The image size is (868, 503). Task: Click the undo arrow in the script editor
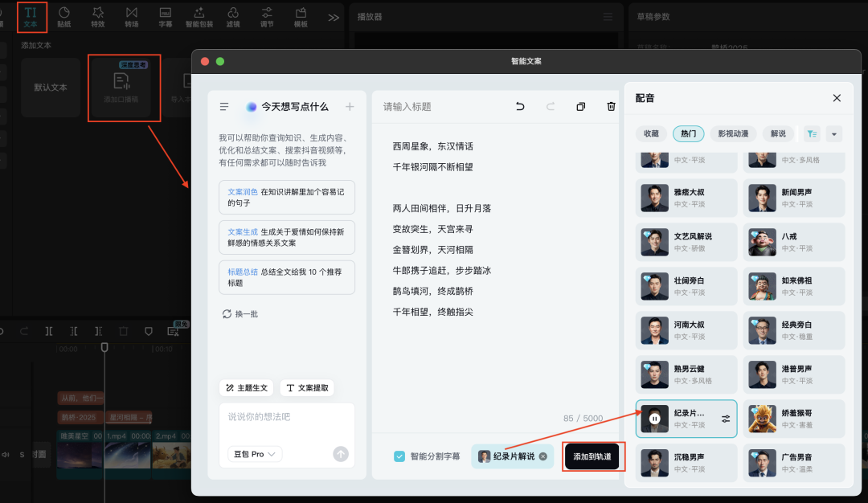tap(522, 106)
